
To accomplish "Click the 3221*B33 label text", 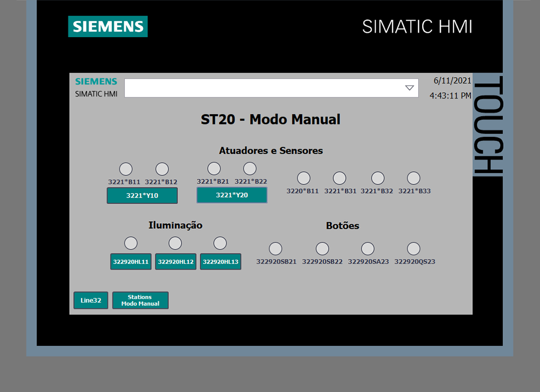I will (415, 191).
